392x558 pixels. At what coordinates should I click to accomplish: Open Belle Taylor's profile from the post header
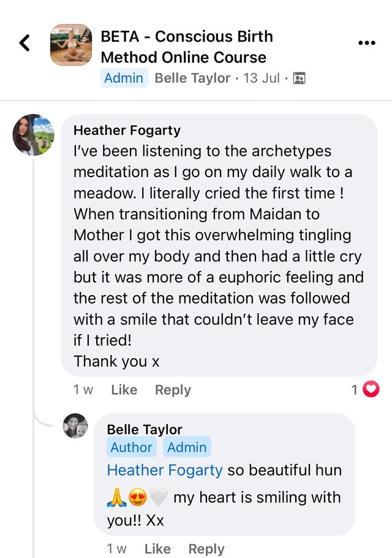tap(192, 78)
